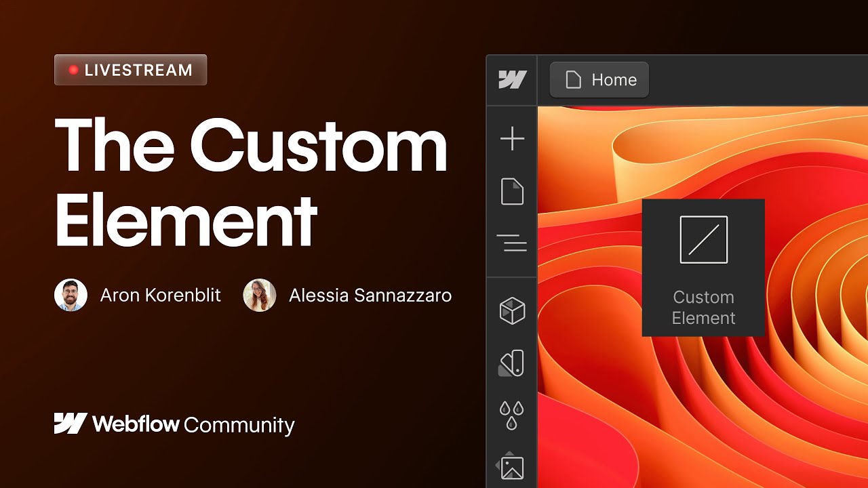
Task: Open the Variables droplets icon
Action: 512,415
